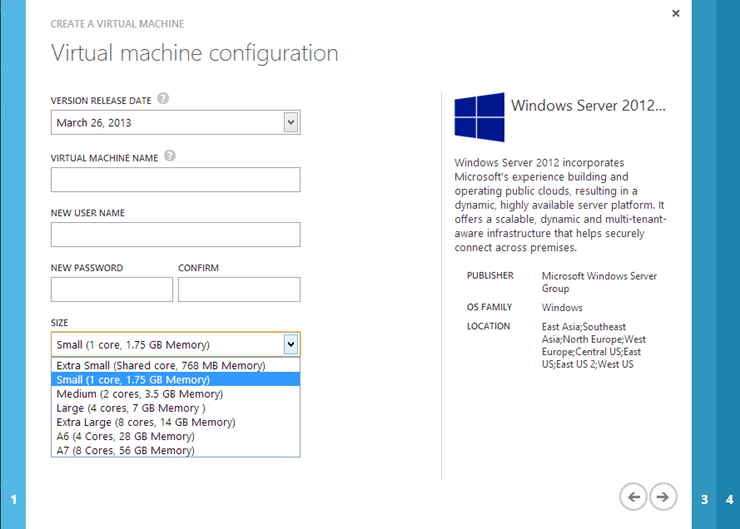Jump to wizard step 4
Screen dimensions: 740x529
point(729,499)
